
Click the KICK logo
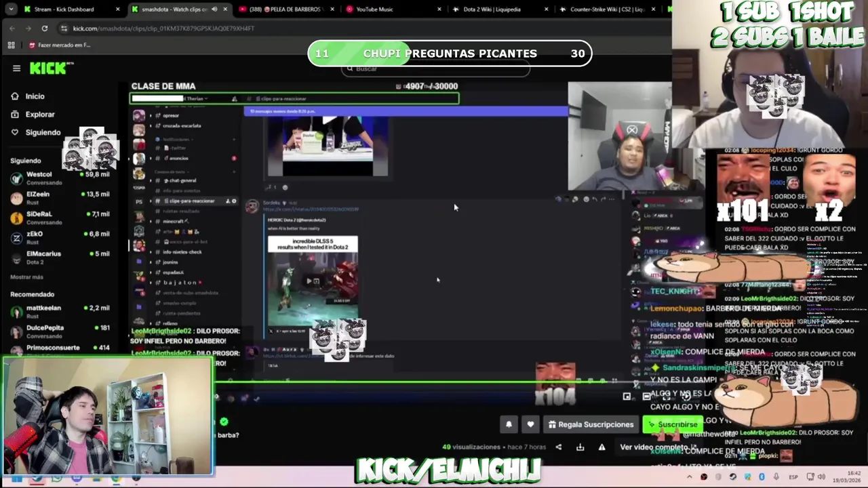[x=52, y=68]
